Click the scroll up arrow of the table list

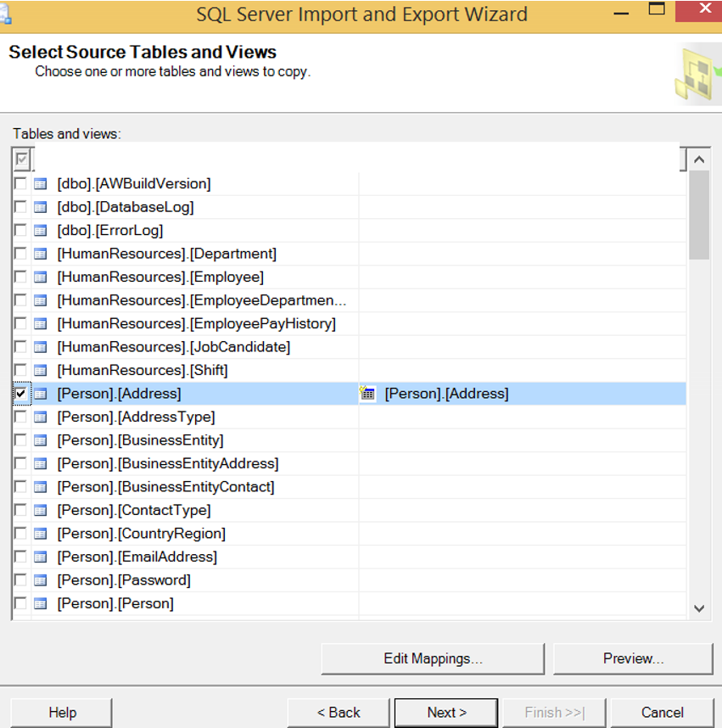pyautogui.click(x=699, y=160)
